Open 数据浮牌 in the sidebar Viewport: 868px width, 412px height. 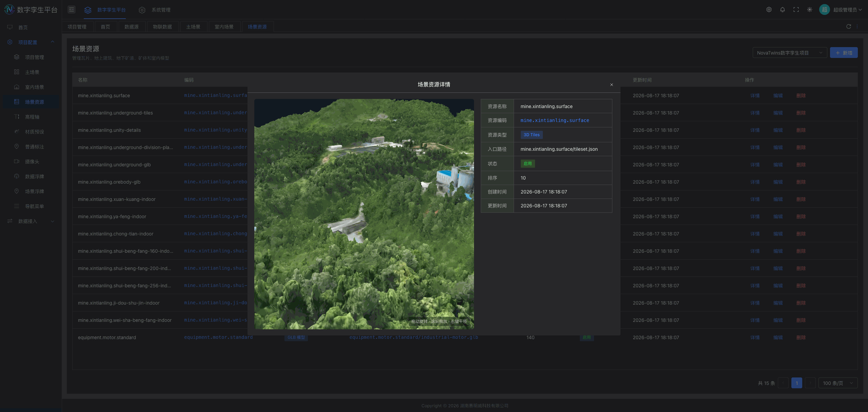click(31, 176)
